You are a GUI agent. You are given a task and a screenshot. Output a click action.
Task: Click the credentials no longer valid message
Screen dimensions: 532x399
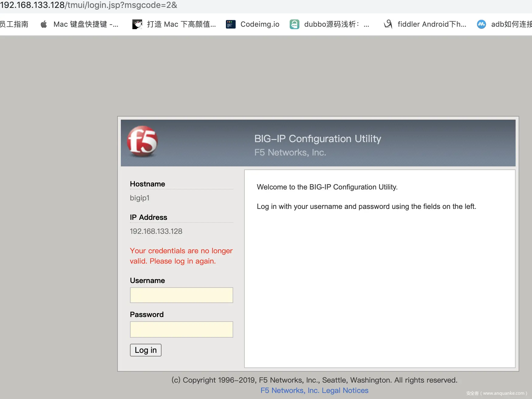(x=181, y=256)
